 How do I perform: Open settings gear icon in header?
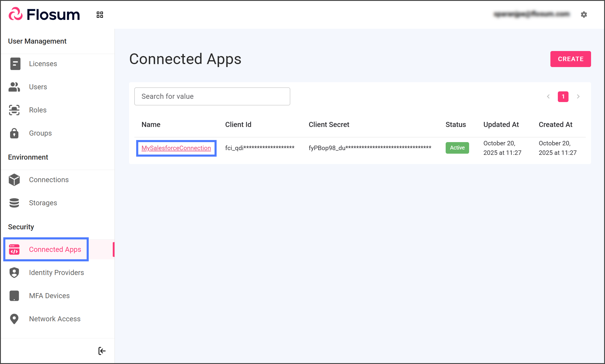pyautogui.click(x=584, y=15)
